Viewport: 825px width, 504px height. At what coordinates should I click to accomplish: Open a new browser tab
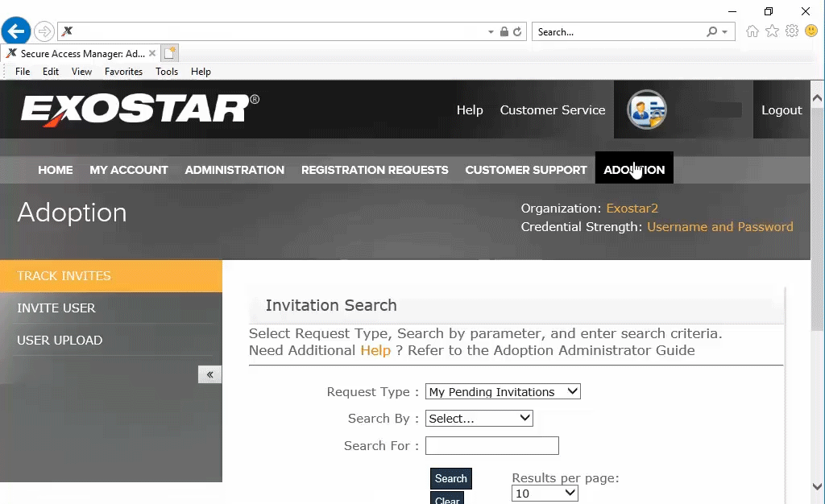(x=169, y=51)
